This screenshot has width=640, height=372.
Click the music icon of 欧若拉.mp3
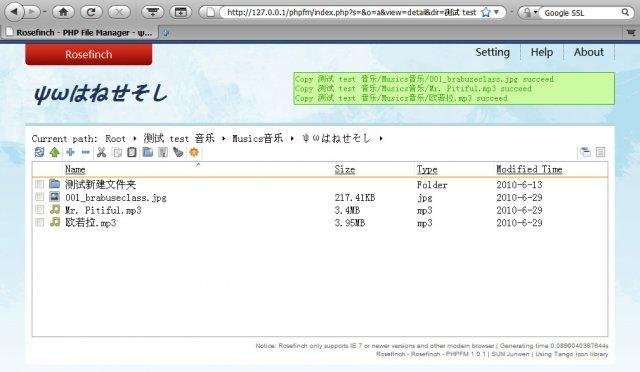(55, 222)
